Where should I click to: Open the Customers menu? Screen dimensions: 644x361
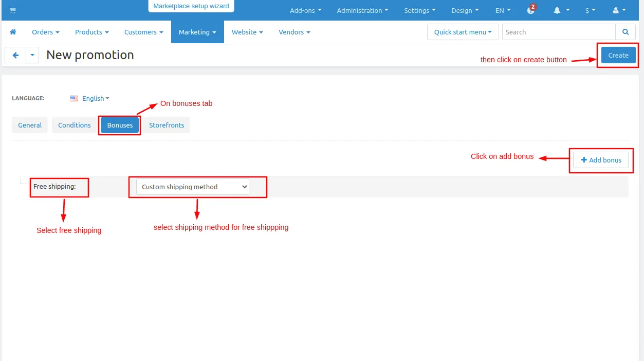[144, 32]
